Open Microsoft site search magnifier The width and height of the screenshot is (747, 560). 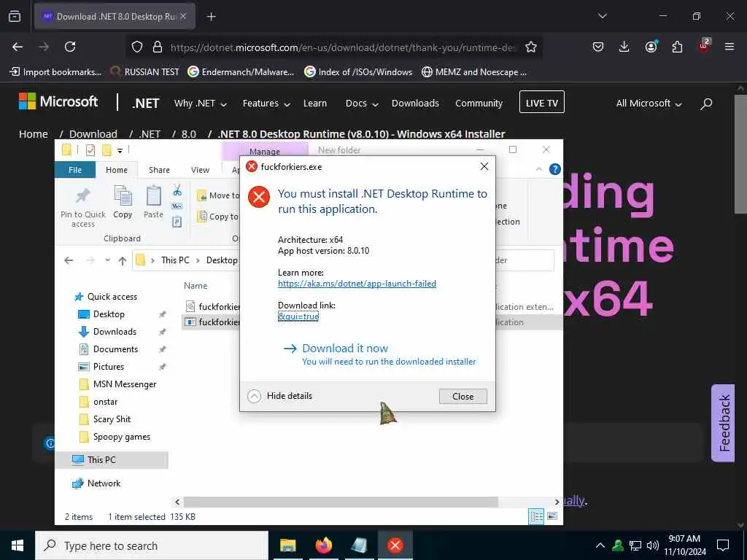click(x=706, y=104)
